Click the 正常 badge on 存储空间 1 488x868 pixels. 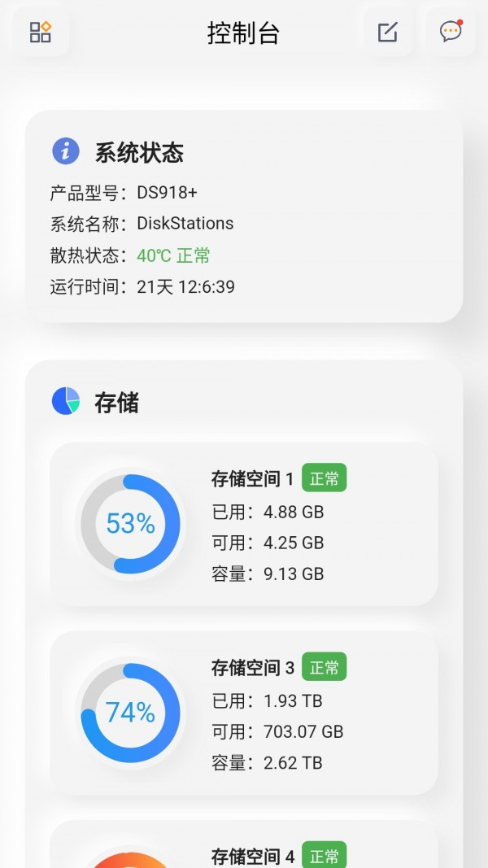tap(324, 478)
